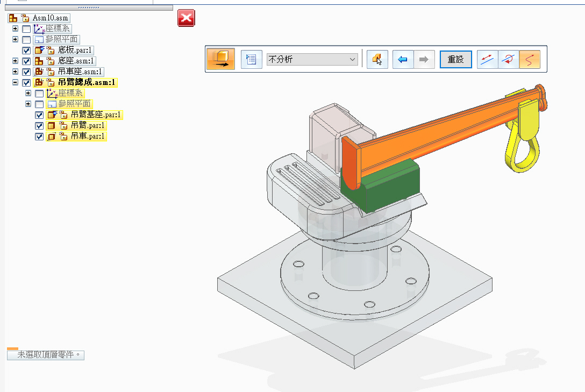Click the lock icon beside 吊臂總成.asm:1
This screenshot has height=392, width=585.
point(51,82)
